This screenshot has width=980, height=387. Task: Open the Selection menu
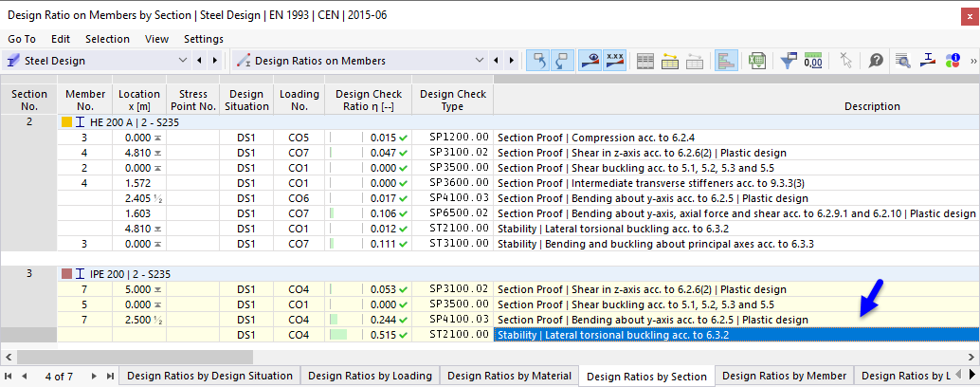pyautogui.click(x=107, y=39)
